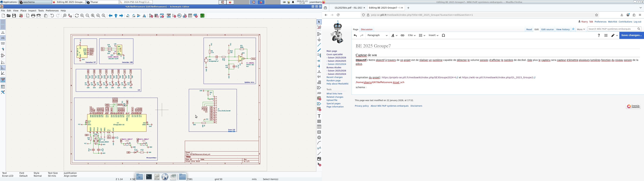Select the add text tool
This screenshot has width=644, height=181.
tap(319, 116)
